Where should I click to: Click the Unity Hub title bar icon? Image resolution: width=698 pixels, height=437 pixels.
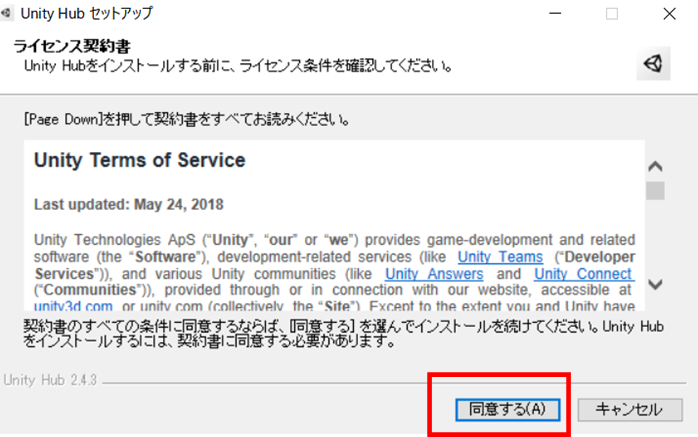(6, 13)
